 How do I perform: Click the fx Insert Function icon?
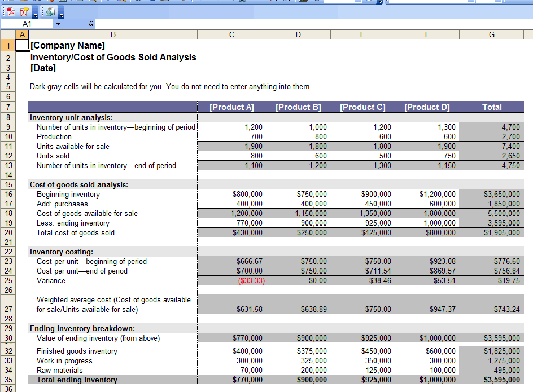tap(91, 24)
